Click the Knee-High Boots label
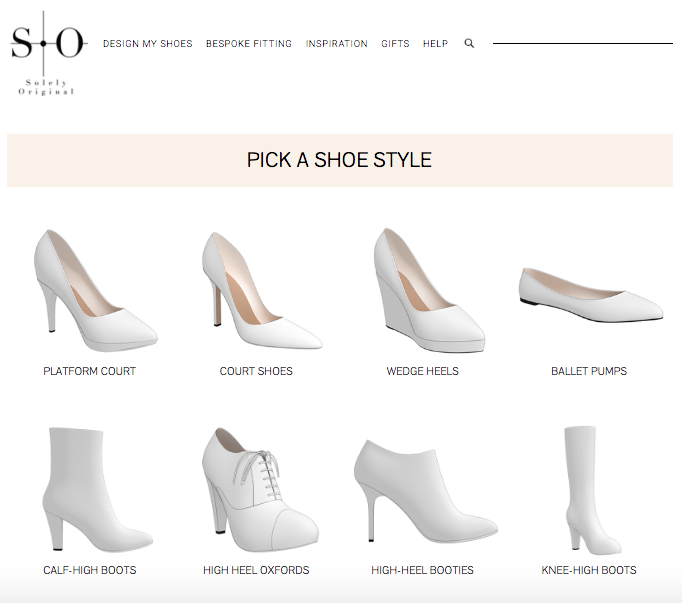Image resolution: width=682 pixels, height=603 pixels. (x=589, y=570)
